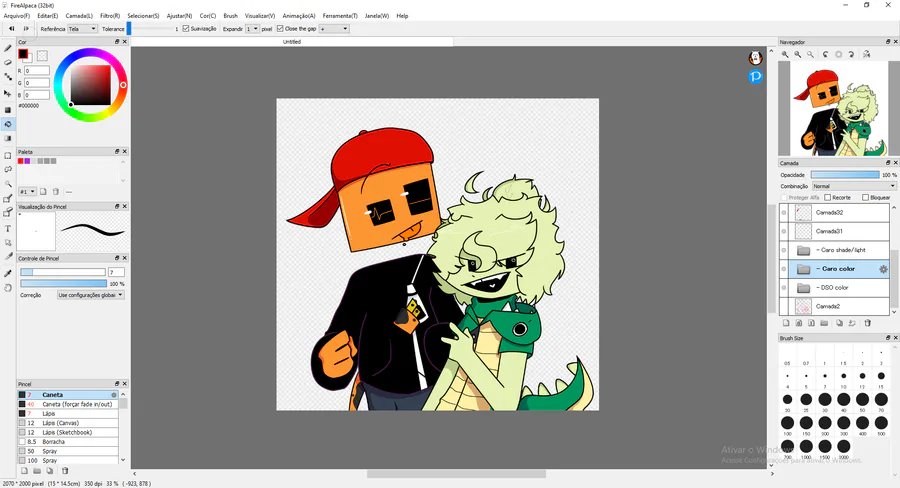Click the brush size value field

116,272
